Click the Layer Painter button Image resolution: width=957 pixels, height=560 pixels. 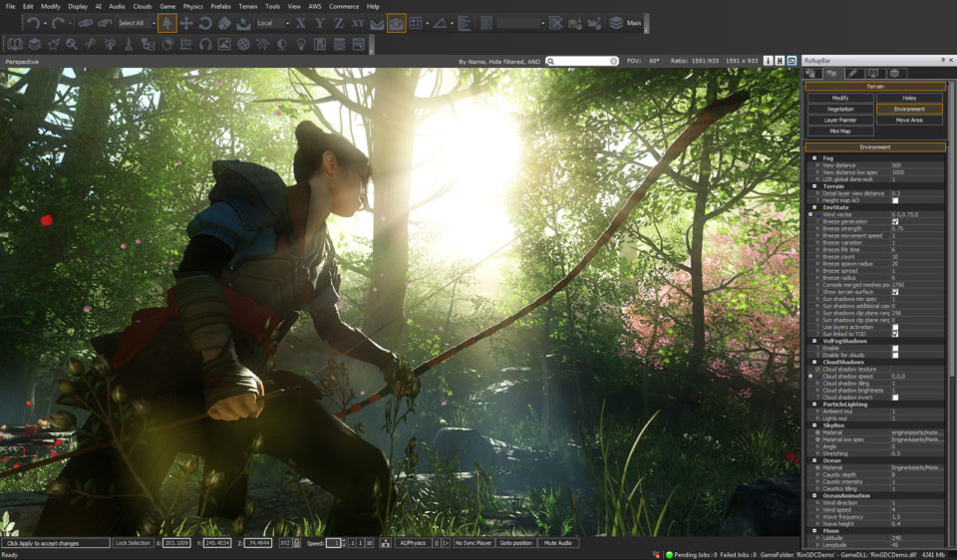840,121
